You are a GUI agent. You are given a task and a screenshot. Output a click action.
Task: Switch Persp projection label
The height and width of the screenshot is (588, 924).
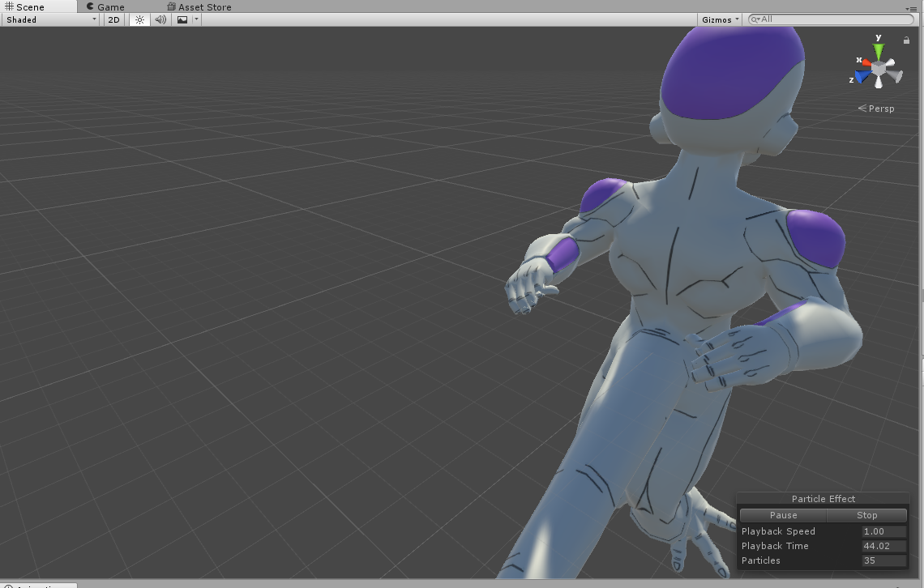click(x=876, y=109)
